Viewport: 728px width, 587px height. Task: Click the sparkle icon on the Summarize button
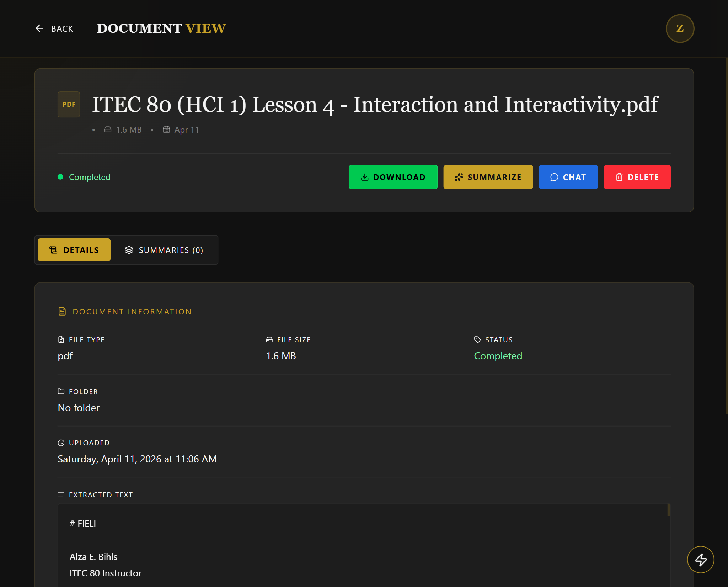click(459, 177)
